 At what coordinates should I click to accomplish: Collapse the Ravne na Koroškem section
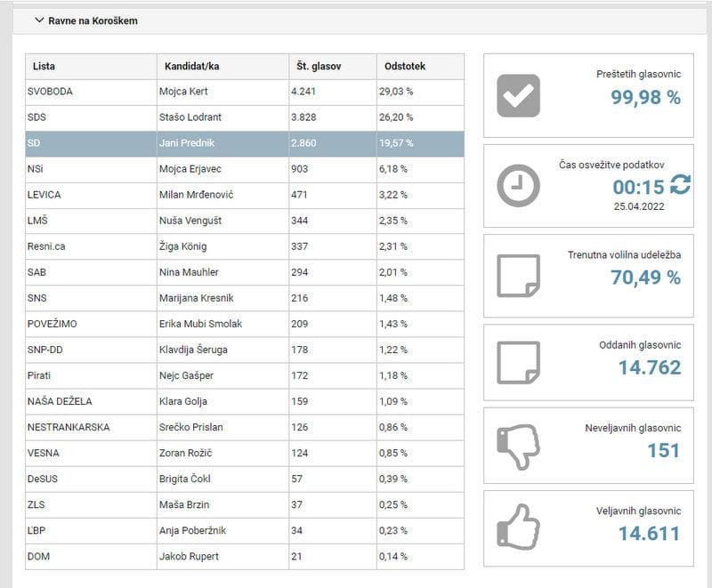pyautogui.click(x=39, y=20)
